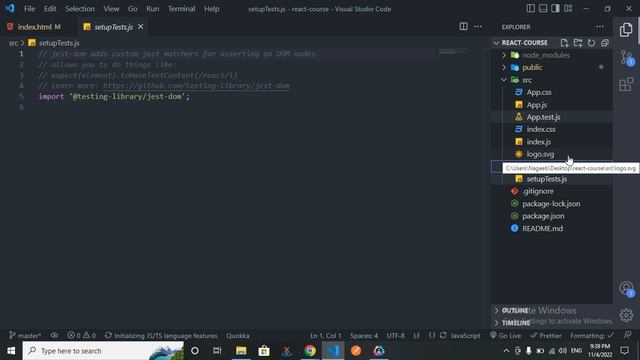Open the File menu
The height and width of the screenshot is (360, 640).
tap(29, 9)
